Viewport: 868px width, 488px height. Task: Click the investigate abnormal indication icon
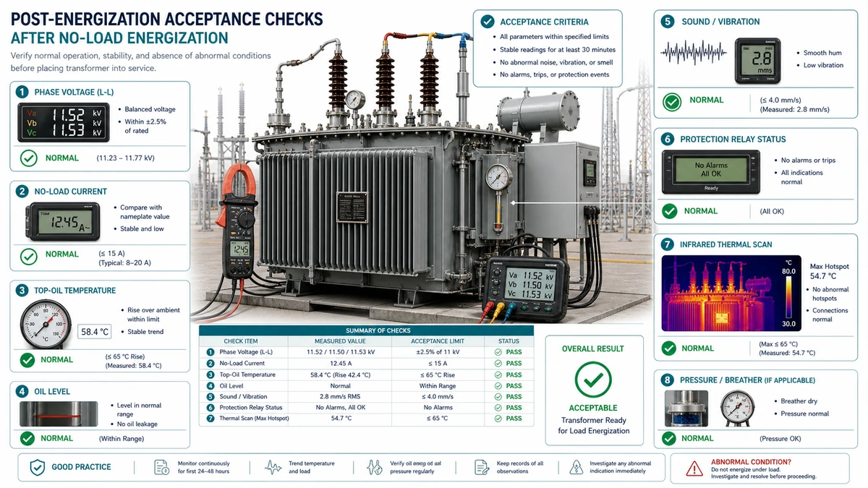point(576,467)
